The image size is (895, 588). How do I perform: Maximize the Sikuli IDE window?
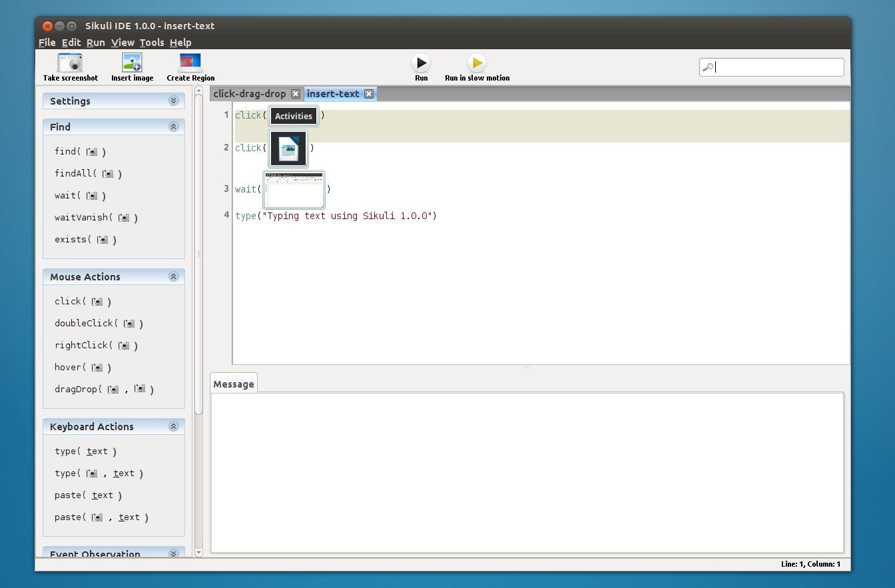pyautogui.click(x=71, y=26)
